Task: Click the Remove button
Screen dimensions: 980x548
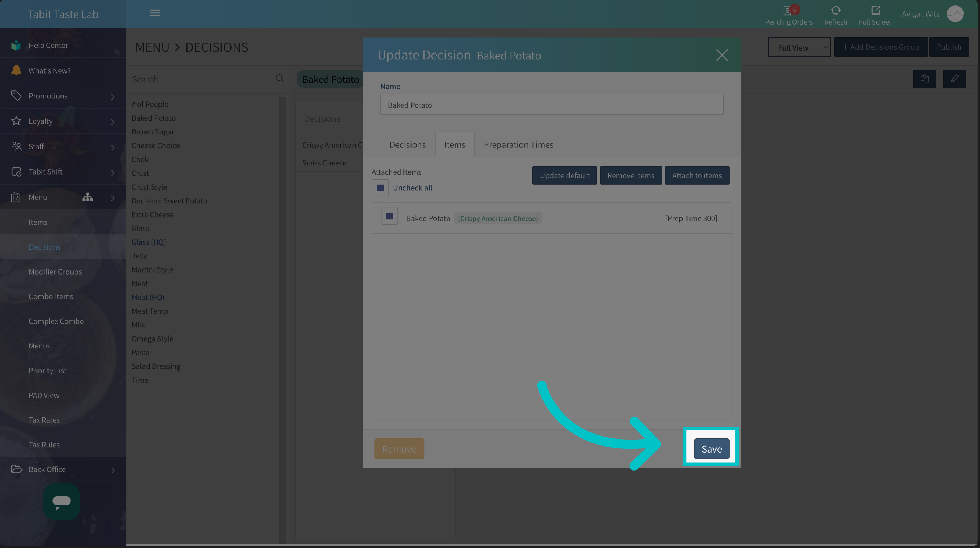Action: point(399,449)
